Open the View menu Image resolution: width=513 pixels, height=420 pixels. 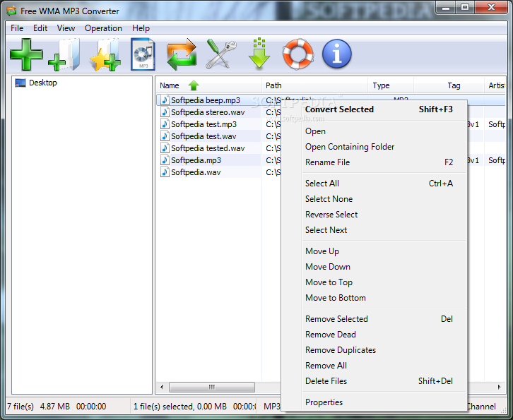[66, 28]
